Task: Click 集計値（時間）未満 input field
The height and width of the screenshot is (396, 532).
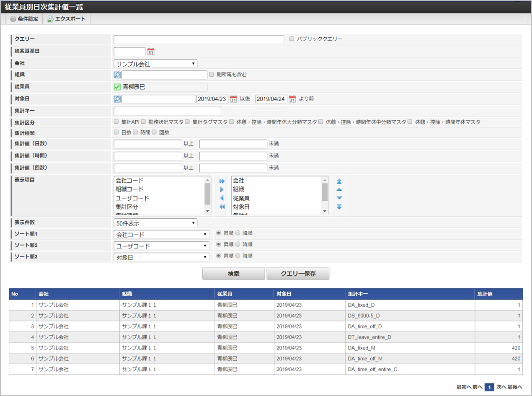Action: 233,156
